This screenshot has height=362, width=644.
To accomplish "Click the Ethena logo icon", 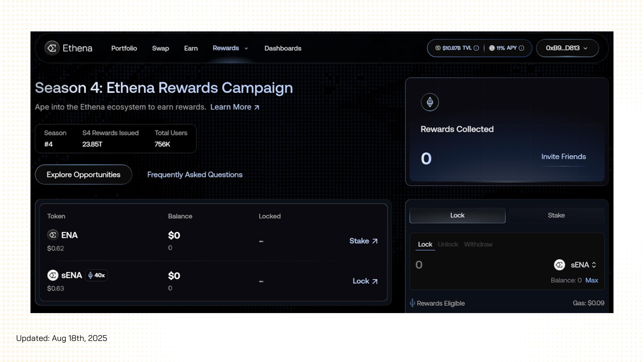I will [52, 48].
